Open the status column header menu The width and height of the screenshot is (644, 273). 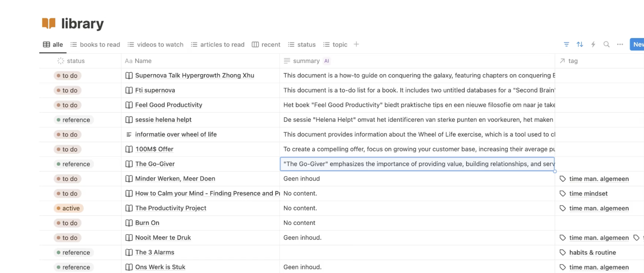coord(80,61)
